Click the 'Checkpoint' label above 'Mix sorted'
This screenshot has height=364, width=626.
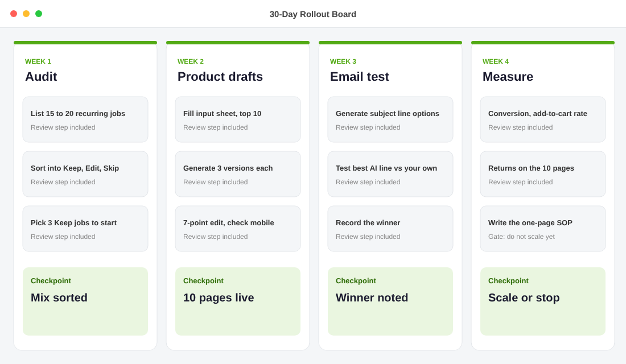tap(51, 281)
